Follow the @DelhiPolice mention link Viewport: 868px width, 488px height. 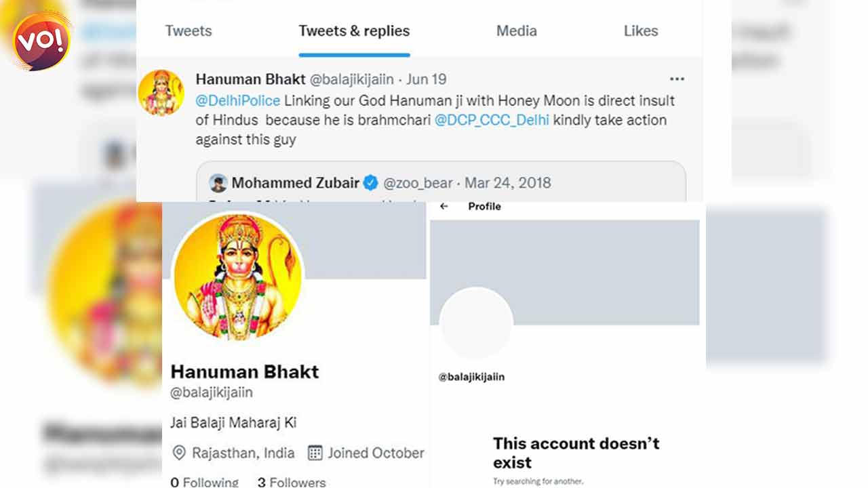(237, 100)
